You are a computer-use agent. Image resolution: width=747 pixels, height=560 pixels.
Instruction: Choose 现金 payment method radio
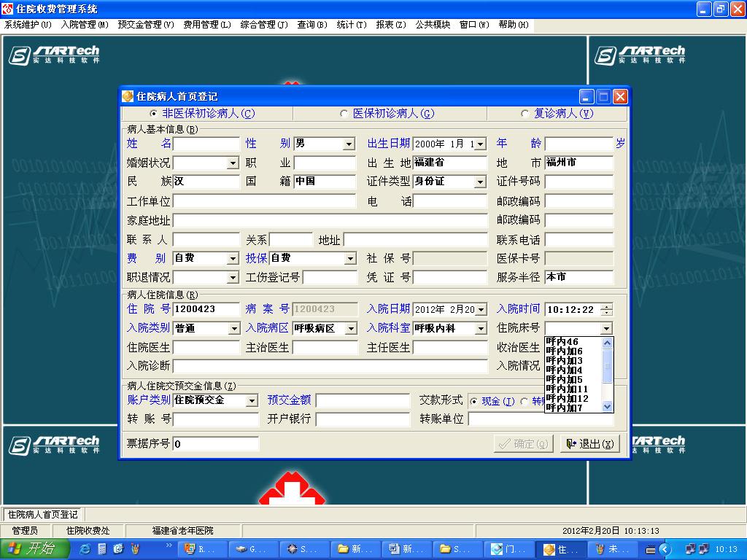[473, 402]
